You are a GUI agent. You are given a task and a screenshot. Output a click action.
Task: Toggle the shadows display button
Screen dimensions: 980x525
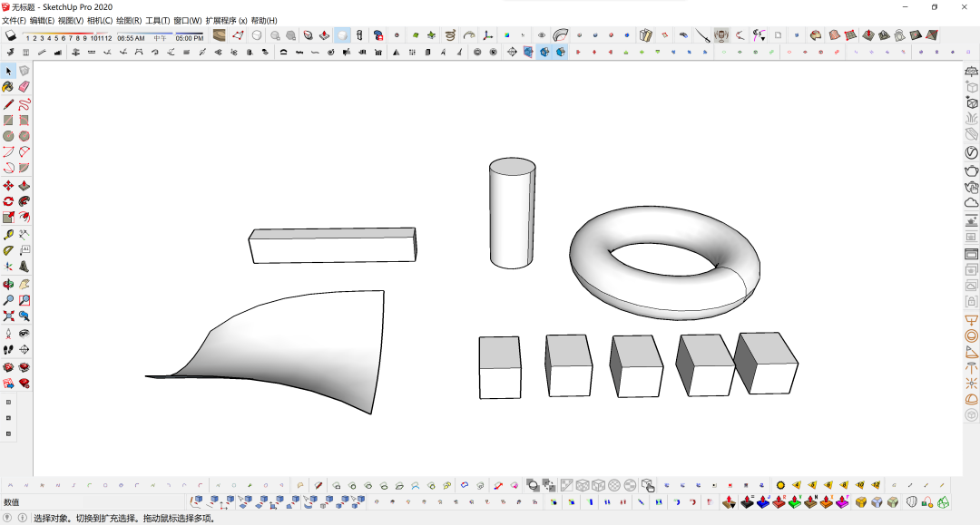click(x=11, y=36)
